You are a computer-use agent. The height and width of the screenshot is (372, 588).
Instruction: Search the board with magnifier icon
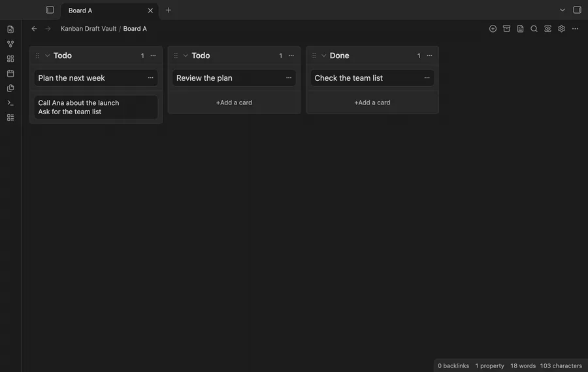point(534,29)
